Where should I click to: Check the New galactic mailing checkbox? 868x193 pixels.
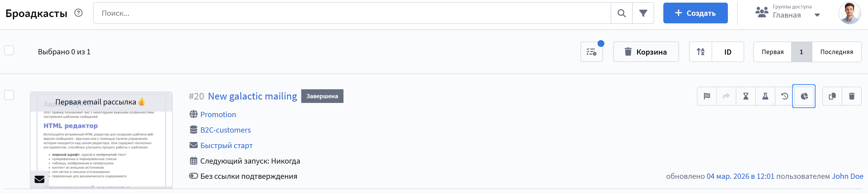[x=9, y=95]
